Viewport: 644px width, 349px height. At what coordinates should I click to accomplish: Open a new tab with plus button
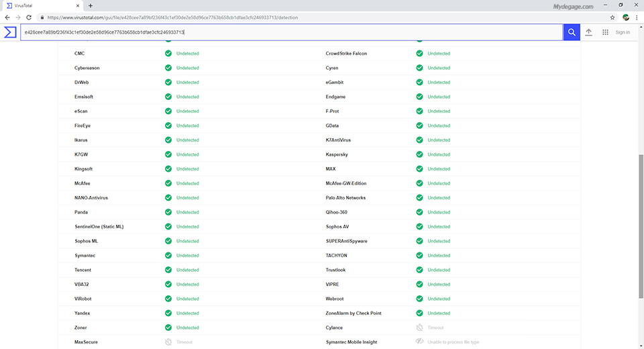(x=91, y=6)
